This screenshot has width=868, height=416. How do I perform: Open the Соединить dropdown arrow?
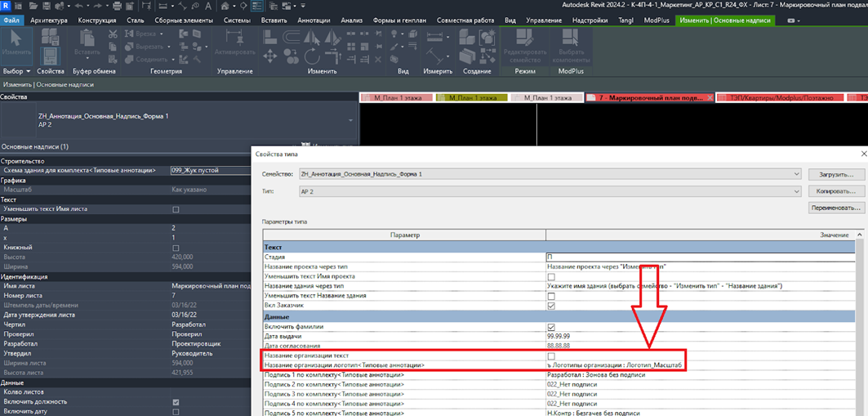173,59
